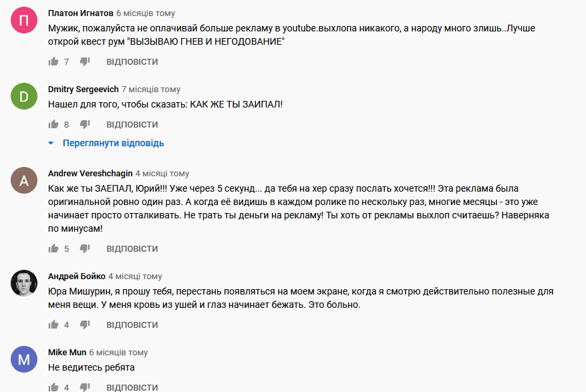Image resolution: width=586 pixels, height=392 pixels.
Task: Like Andrew Vereshchagin's comment
Action: 53,248
